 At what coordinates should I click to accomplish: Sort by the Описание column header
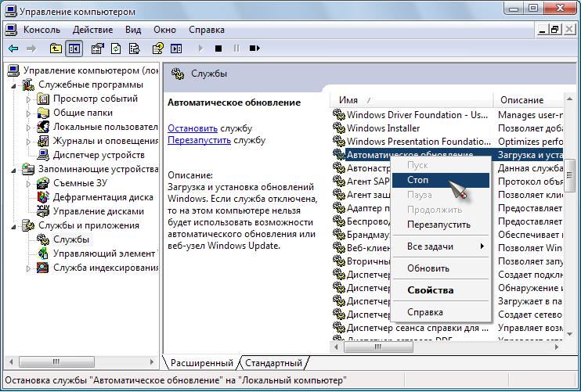[528, 100]
